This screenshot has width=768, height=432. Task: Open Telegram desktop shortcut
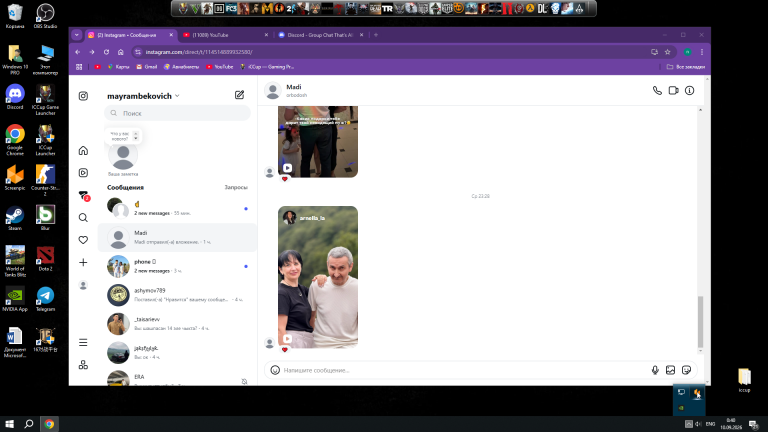tap(45, 299)
